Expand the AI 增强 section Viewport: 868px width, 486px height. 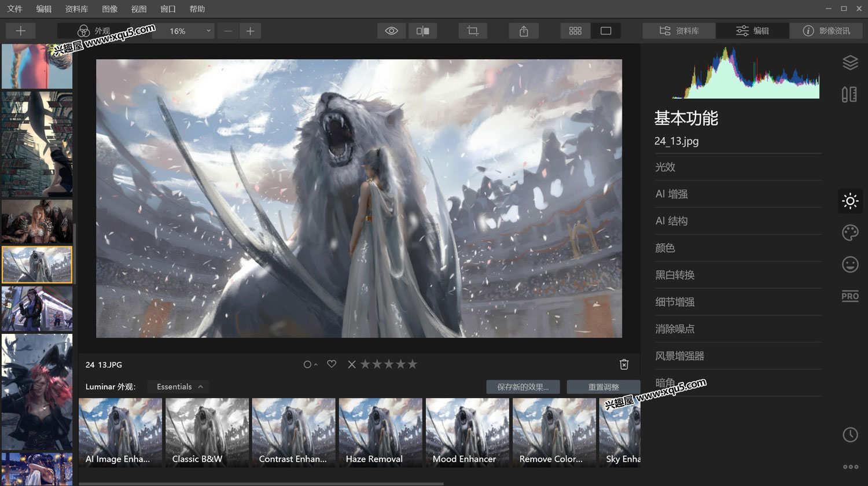[x=738, y=194]
